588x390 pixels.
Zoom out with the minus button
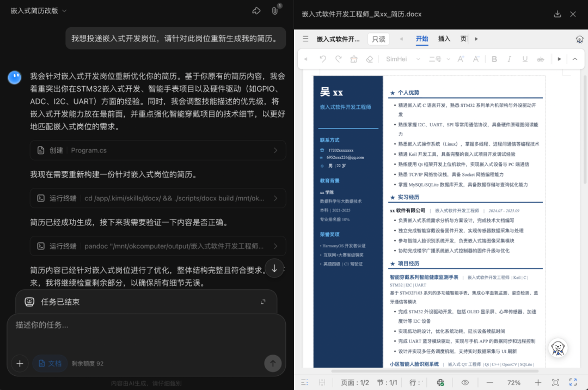click(490, 382)
